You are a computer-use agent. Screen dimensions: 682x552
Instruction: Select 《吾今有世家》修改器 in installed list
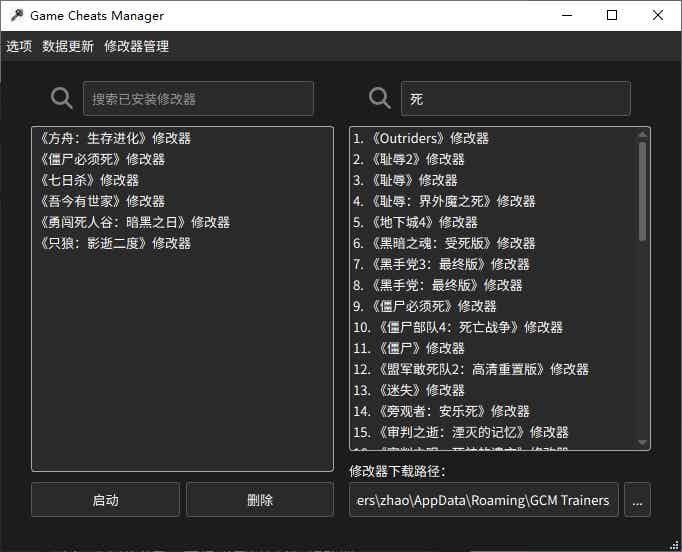(183, 201)
